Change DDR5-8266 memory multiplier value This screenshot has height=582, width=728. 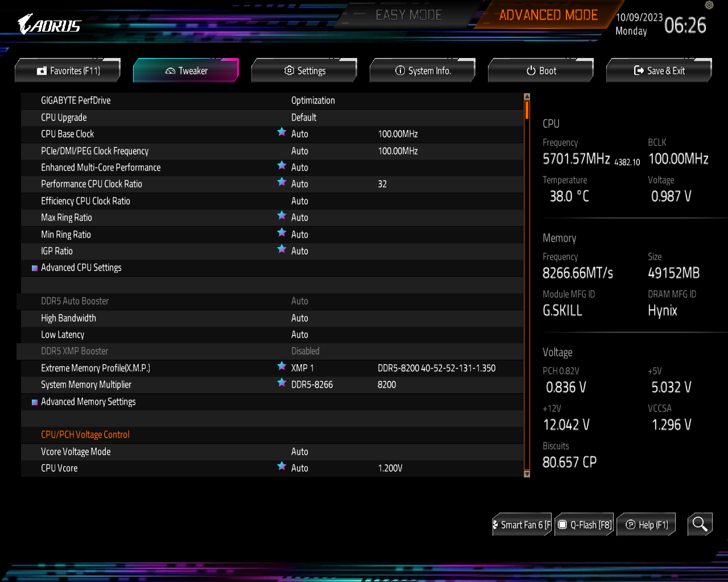coord(312,385)
